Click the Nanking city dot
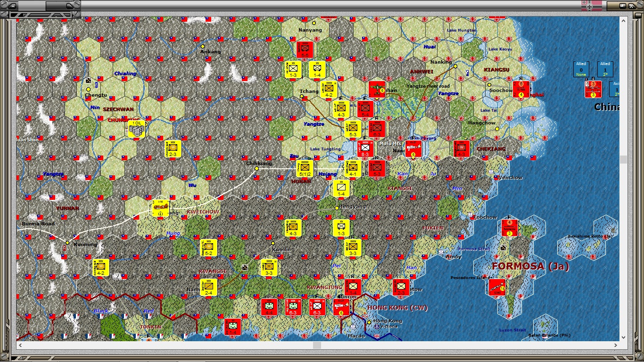This screenshot has height=362, width=644. [x=455, y=66]
